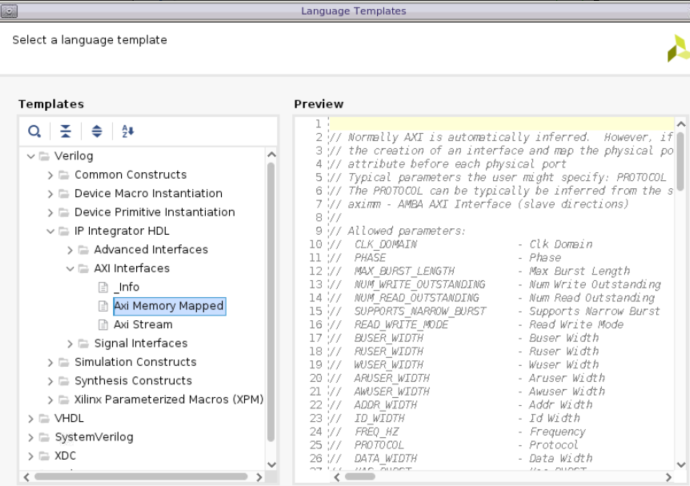Image resolution: width=690 pixels, height=486 pixels.
Task: Click the templates tree horizontal scrollbar
Action: 141,477
